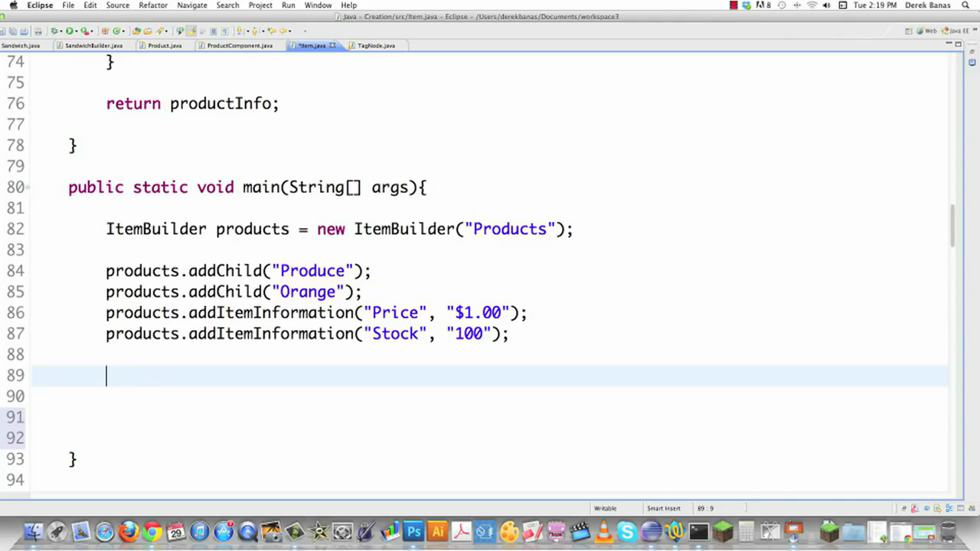
Task: Switch to the Web perspective
Action: coord(926,31)
